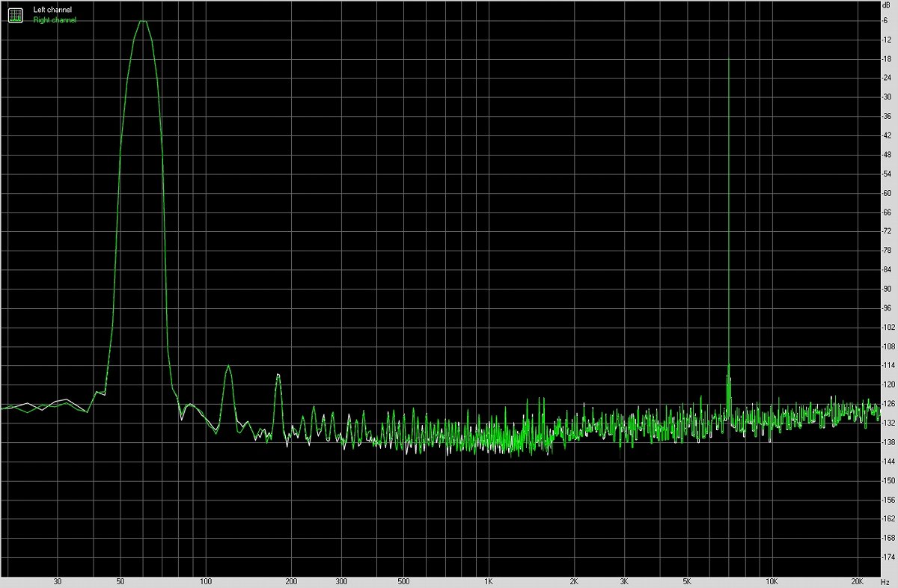Click the "-24" level axis label
The image size is (898, 588).
[887, 78]
